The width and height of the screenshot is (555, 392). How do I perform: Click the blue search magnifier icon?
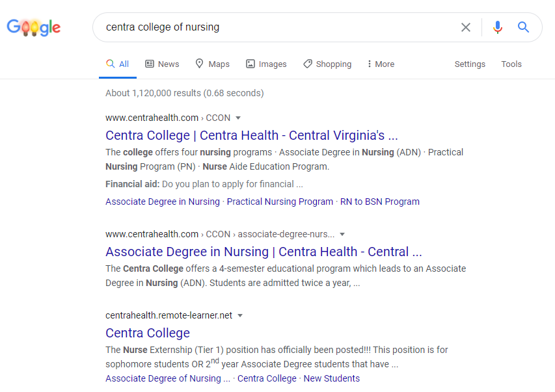click(523, 27)
